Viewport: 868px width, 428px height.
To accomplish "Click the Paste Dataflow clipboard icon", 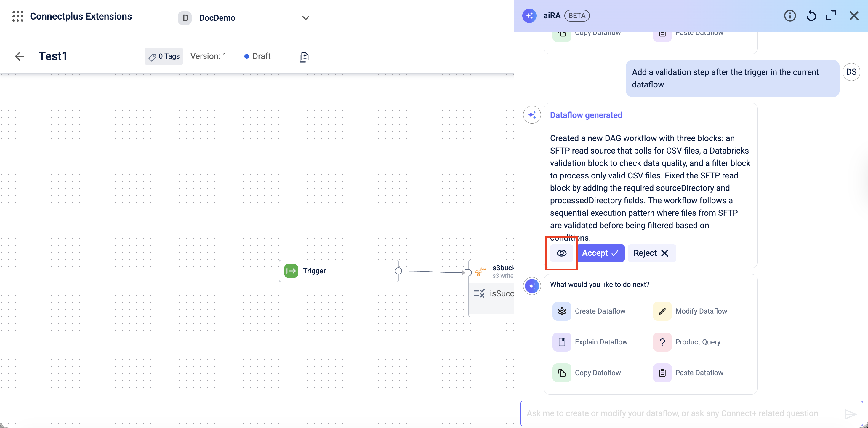I will 662,373.
